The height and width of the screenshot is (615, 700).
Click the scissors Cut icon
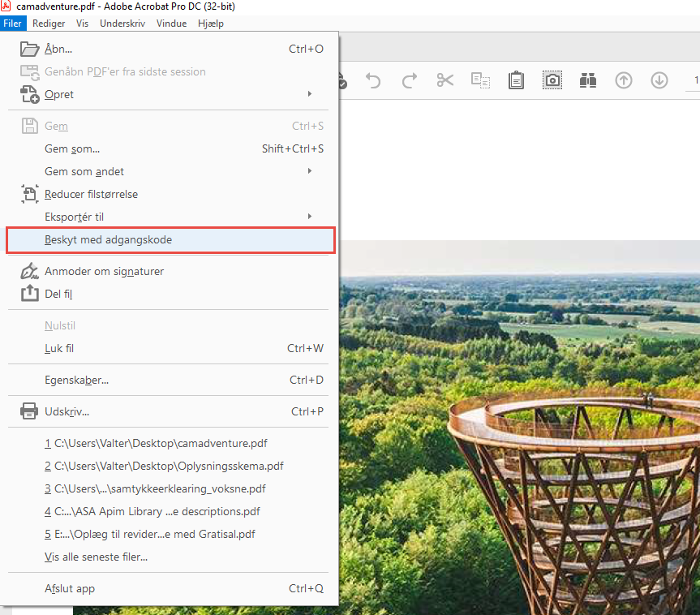click(x=445, y=80)
